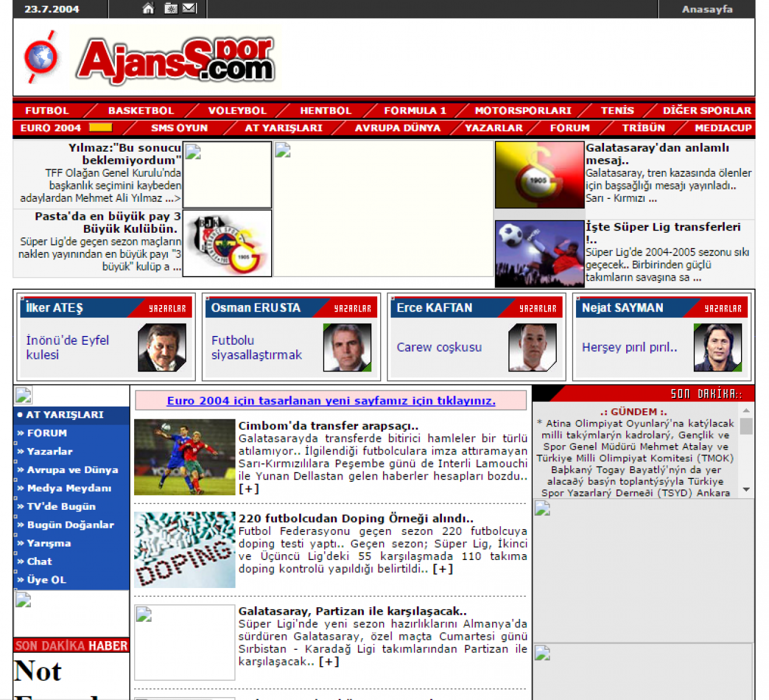The height and width of the screenshot is (700, 769).
Task: Open the FUTBOL menu item
Action: [47, 110]
